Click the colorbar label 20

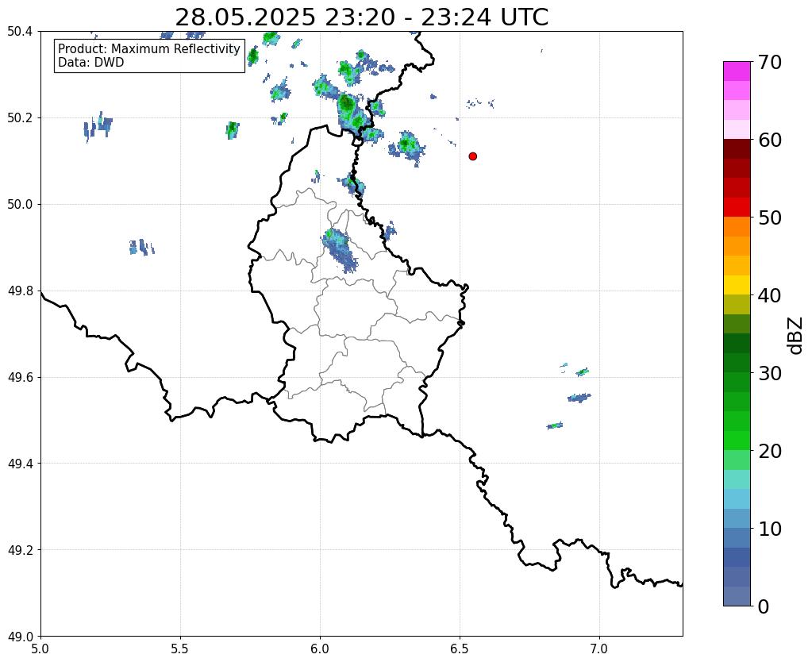point(770,451)
